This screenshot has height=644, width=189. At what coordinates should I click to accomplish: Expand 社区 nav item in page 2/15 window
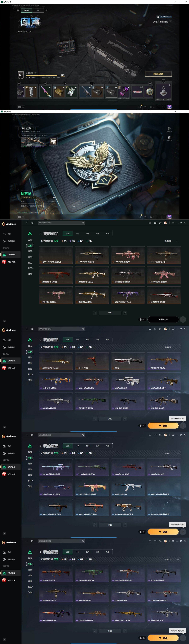(30, 375)
